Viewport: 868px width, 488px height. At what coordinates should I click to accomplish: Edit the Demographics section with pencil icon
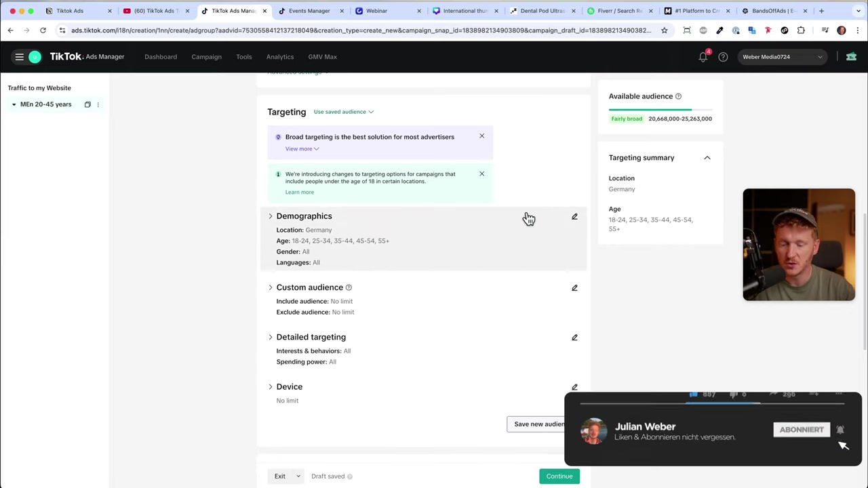[x=574, y=216]
